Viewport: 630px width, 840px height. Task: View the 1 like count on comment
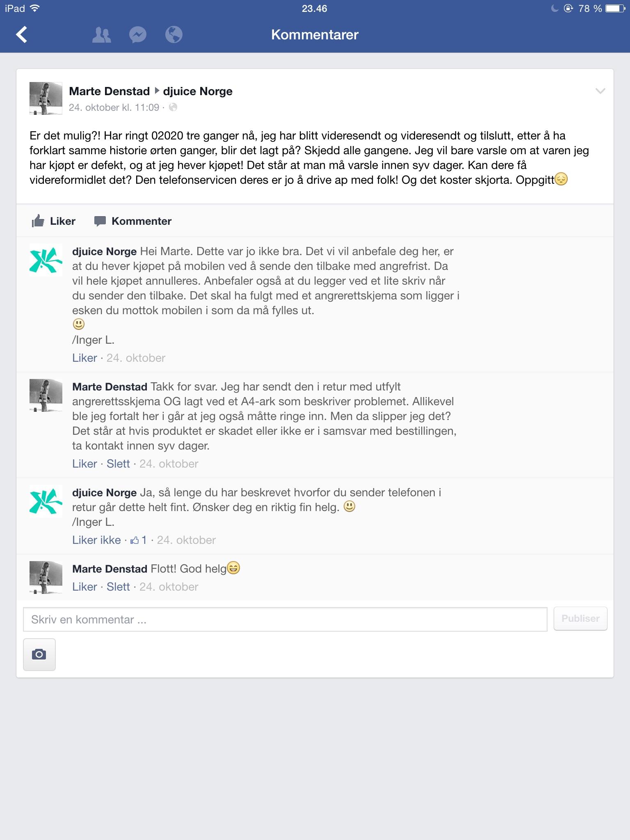click(139, 540)
